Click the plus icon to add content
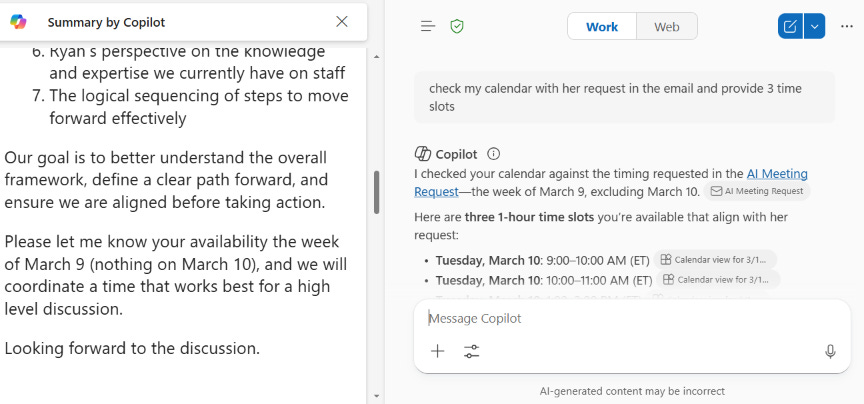Image resolution: width=864 pixels, height=404 pixels. coord(438,351)
